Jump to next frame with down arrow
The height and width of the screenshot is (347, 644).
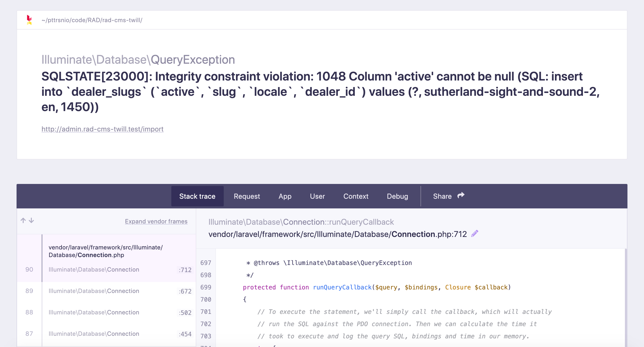click(31, 221)
